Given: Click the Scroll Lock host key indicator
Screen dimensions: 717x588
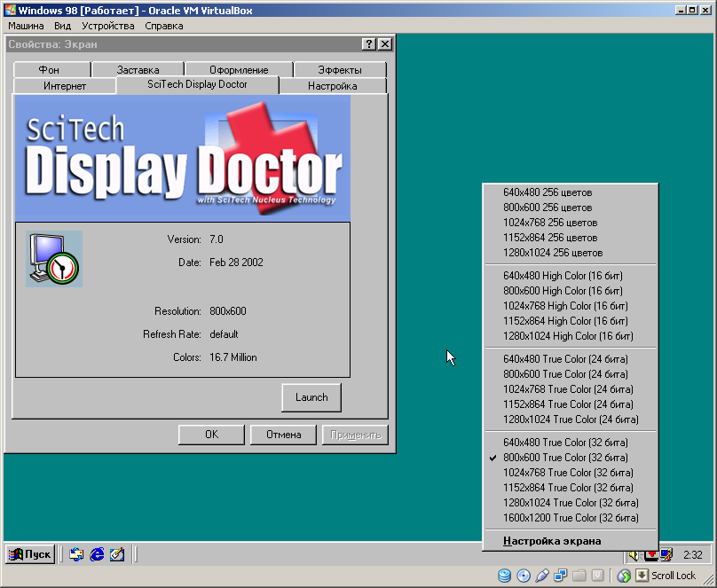Looking at the screenshot, I should pos(674,576).
